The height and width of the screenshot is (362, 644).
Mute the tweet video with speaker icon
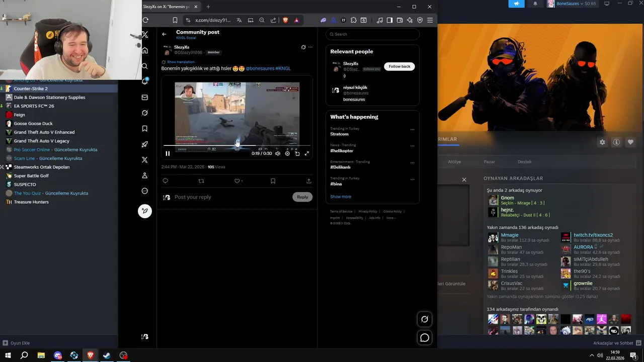click(278, 153)
